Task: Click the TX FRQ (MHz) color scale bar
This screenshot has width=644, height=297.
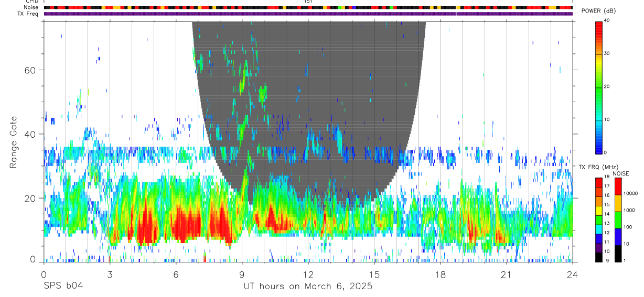Action: tap(599, 219)
